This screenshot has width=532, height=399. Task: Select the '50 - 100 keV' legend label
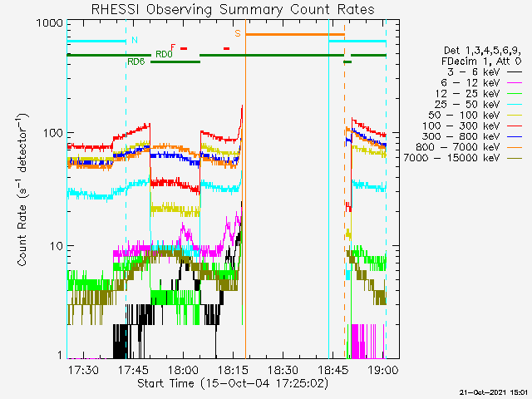(464, 115)
